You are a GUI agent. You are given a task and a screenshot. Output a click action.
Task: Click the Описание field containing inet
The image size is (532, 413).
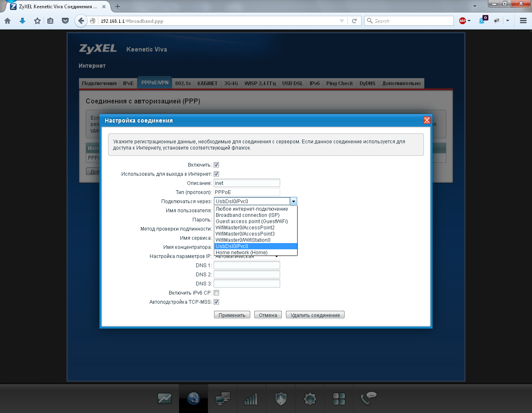(247, 183)
